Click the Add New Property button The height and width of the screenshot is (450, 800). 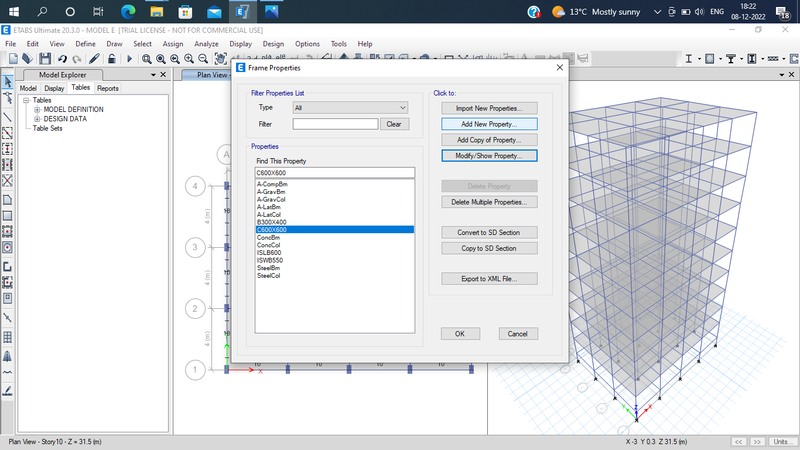coord(489,124)
